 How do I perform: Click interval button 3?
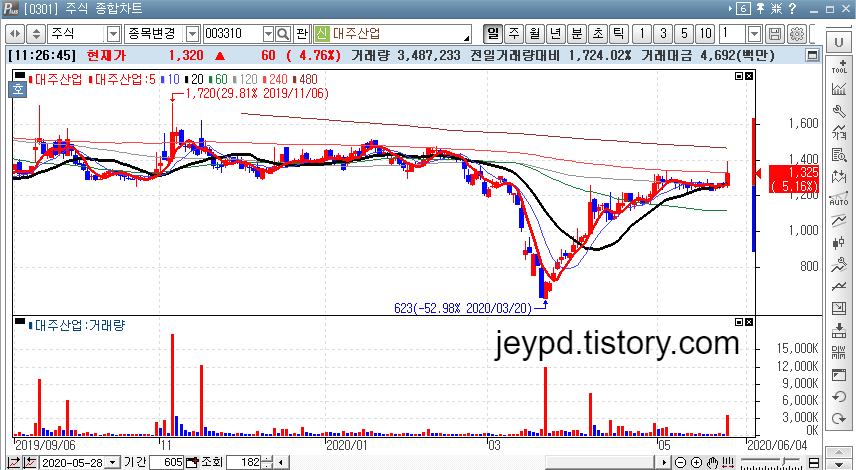click(663, 34)
